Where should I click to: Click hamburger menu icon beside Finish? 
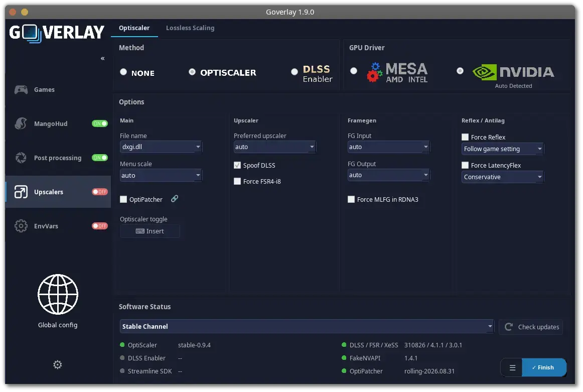(512, 367)
